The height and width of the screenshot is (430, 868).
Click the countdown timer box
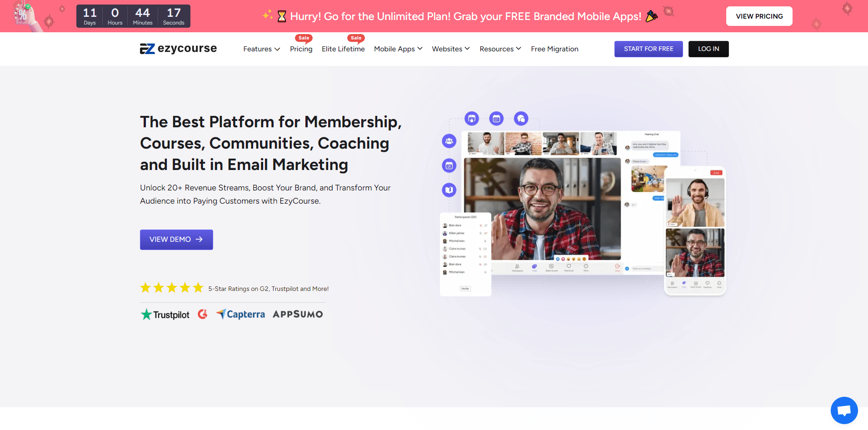133,16
